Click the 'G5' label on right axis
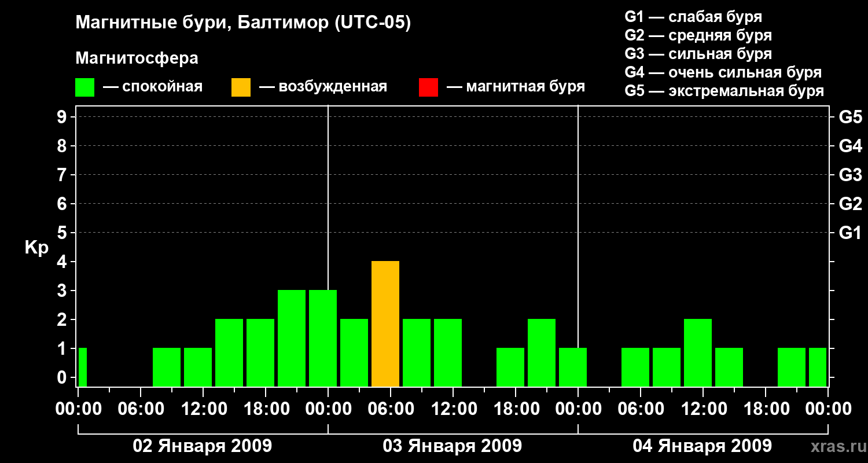 pyautogui.click(x=850, y=117)
